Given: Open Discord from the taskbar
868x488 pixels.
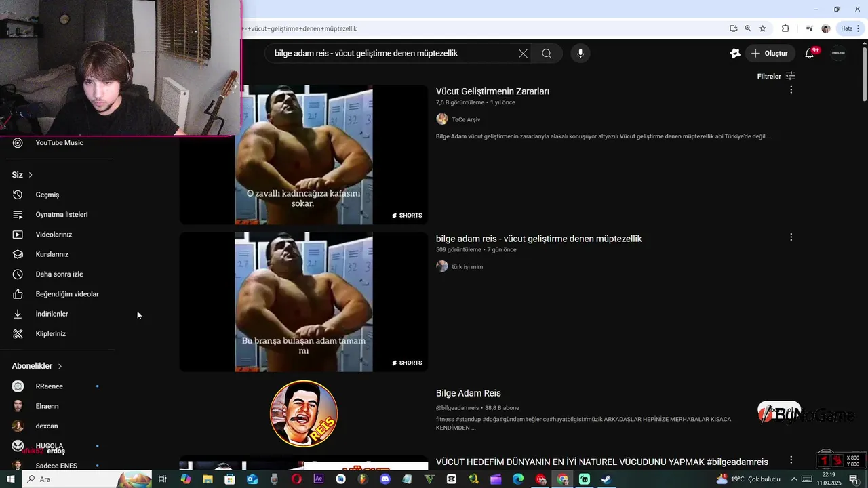Looking at the screenshot, I should (x=385, y=479).
